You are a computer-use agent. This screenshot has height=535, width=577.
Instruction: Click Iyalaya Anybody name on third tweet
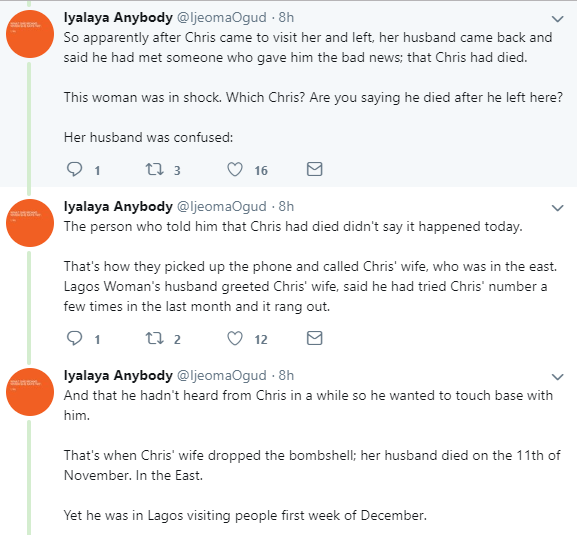pyautogui.click(x=118, y=375)
